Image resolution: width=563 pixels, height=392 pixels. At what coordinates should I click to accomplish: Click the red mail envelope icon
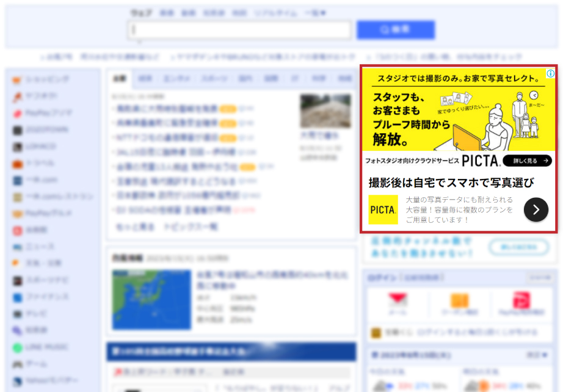398,300
